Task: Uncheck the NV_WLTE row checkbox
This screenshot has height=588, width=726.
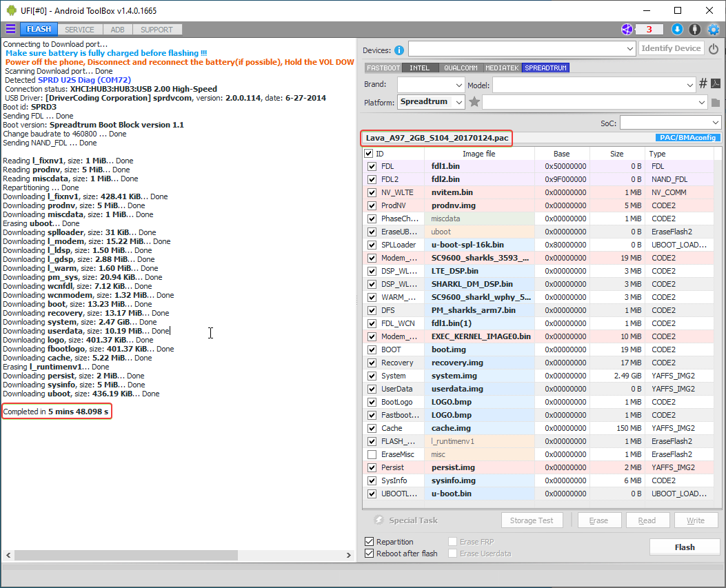Action: pyautogui.click(x=372, y=192)
